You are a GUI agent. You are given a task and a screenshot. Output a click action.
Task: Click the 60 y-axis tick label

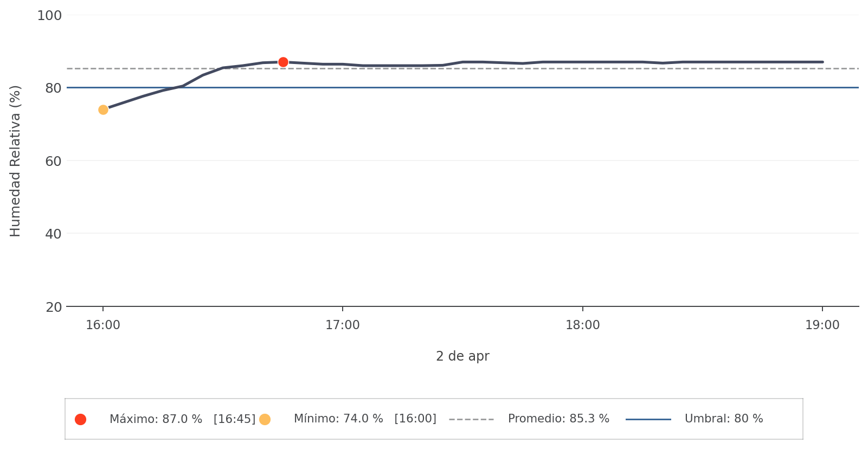(53, 161)
